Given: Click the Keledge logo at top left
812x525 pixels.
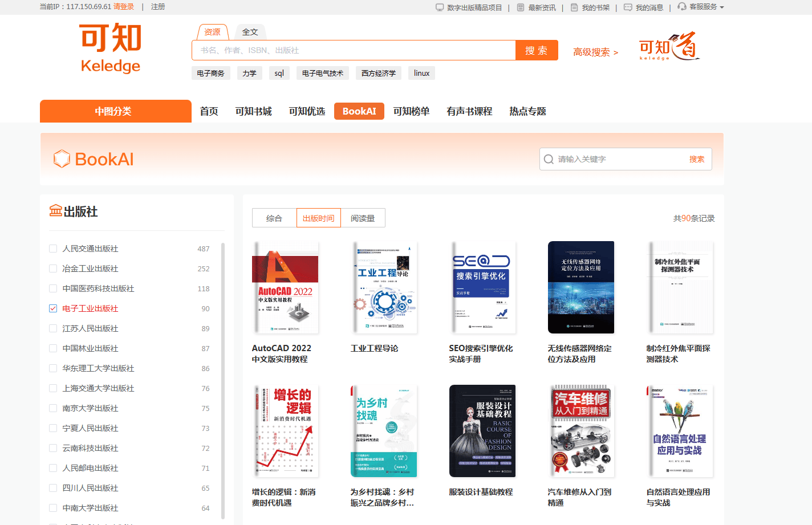Looking at the screenshot, I should click(x=111, y=48).
